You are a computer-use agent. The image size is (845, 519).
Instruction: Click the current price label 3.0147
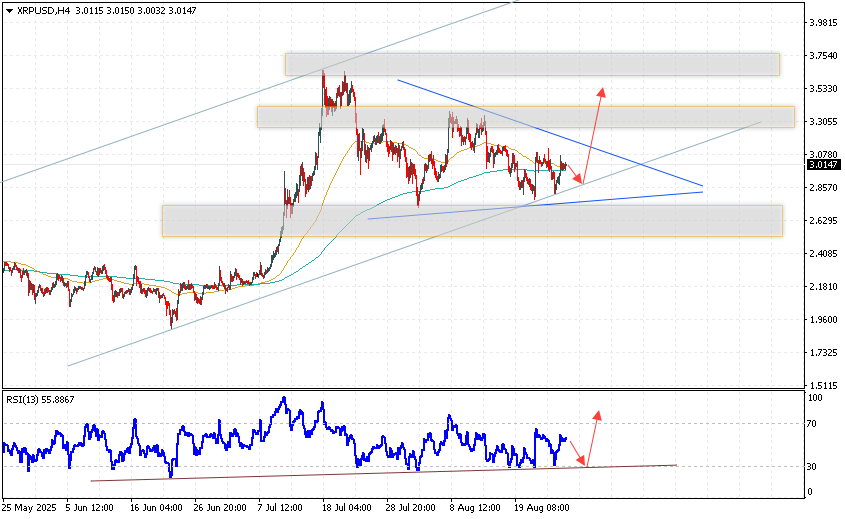click(x=823, y=165)
